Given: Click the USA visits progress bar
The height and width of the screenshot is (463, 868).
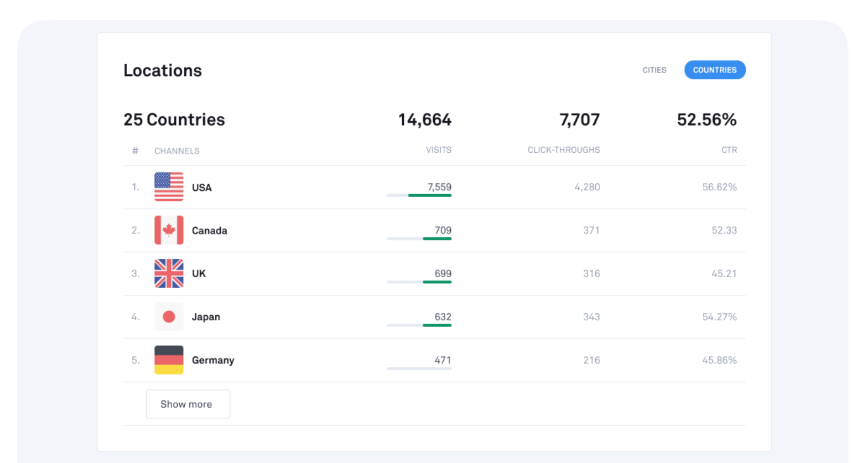Looking at the screenshot, I should click(419, 195).
